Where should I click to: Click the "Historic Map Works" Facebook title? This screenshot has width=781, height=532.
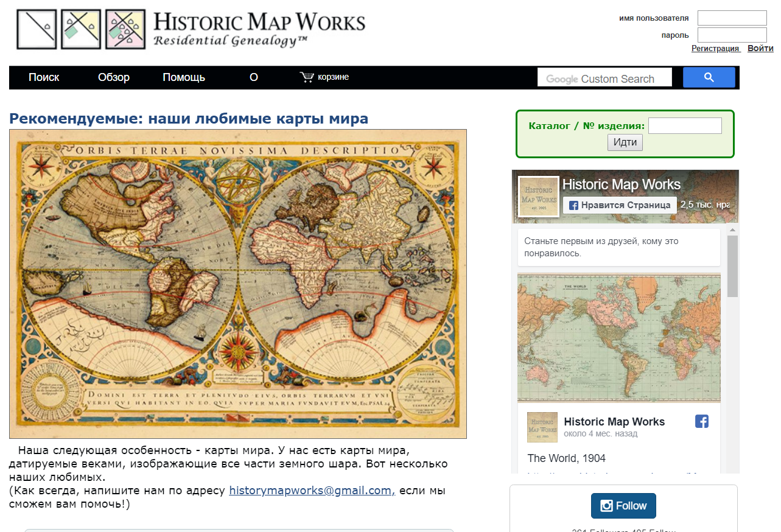(622, 184)
